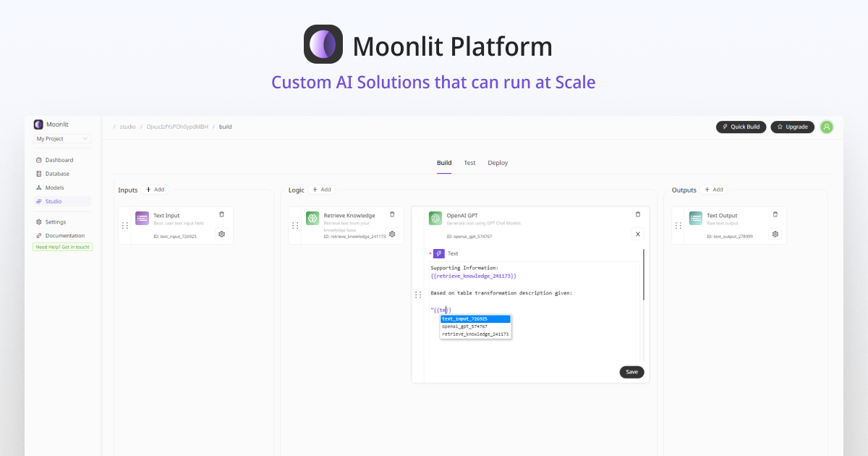Open Dashboard from the sidebar icon
This screenshot has width=868, height=456.
tap(39, 160)
